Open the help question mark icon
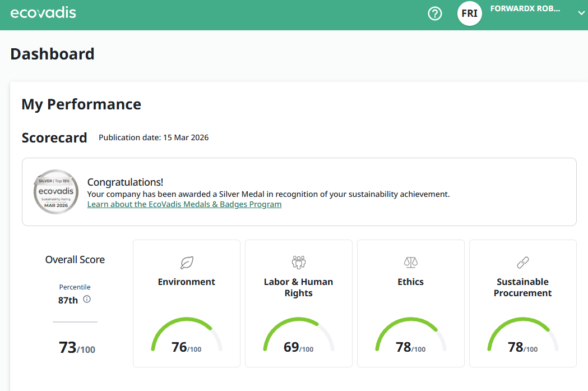This screenshot has width=588, height=391. tap(435, 13)
